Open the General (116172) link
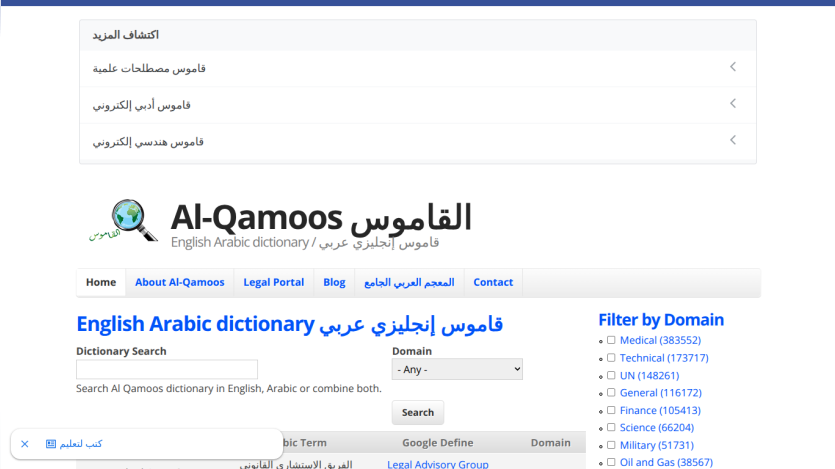 pos(661,392)
